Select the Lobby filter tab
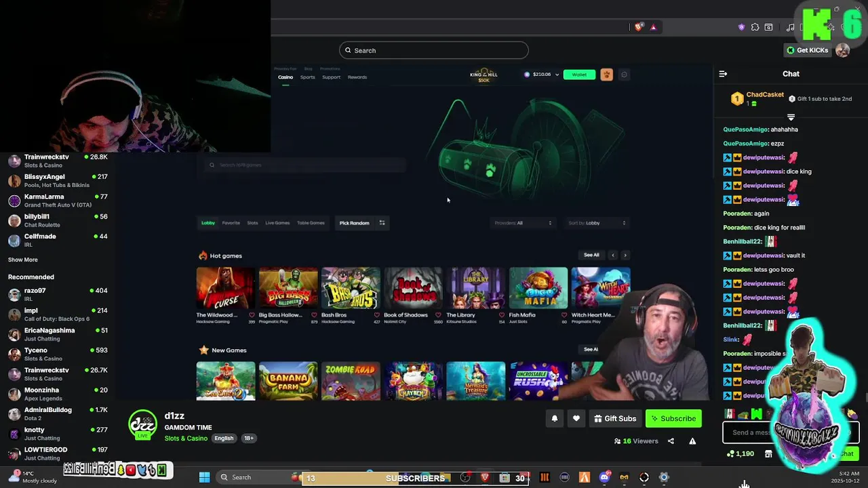868x488 pixels. pos(208,223)
